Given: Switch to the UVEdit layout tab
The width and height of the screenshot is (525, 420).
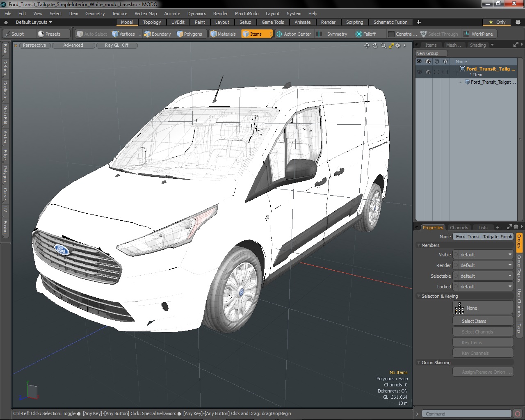Looking at the screenshot, I should click(178, 22).
